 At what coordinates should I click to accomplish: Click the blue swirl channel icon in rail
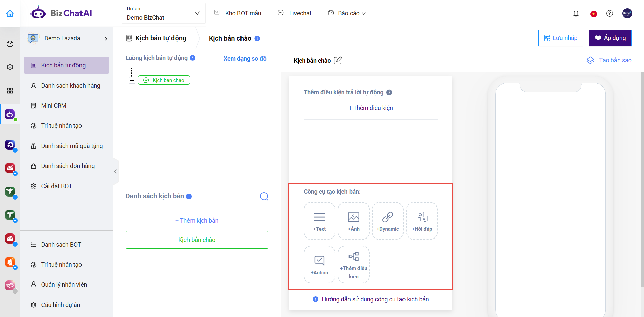coord(10,145)
